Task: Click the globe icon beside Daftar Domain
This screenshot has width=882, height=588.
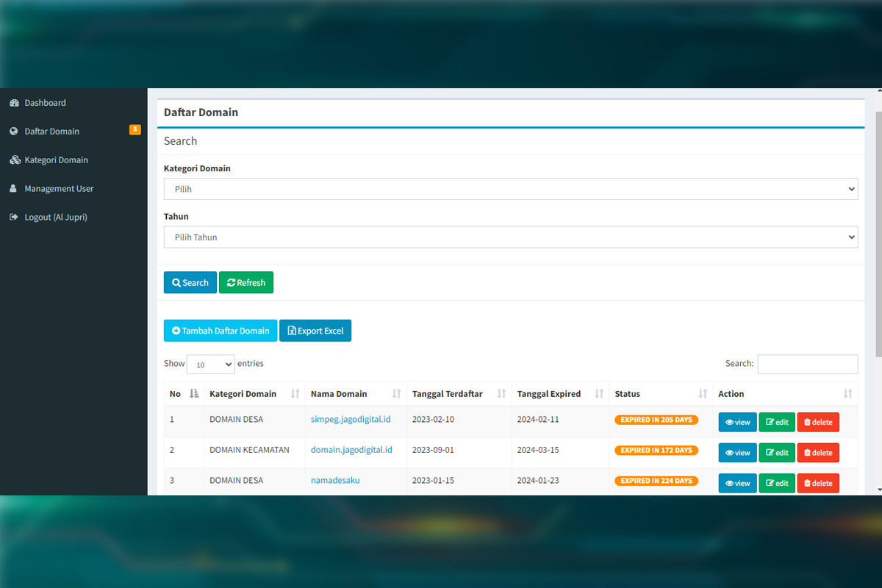Action: coord(14,132)
